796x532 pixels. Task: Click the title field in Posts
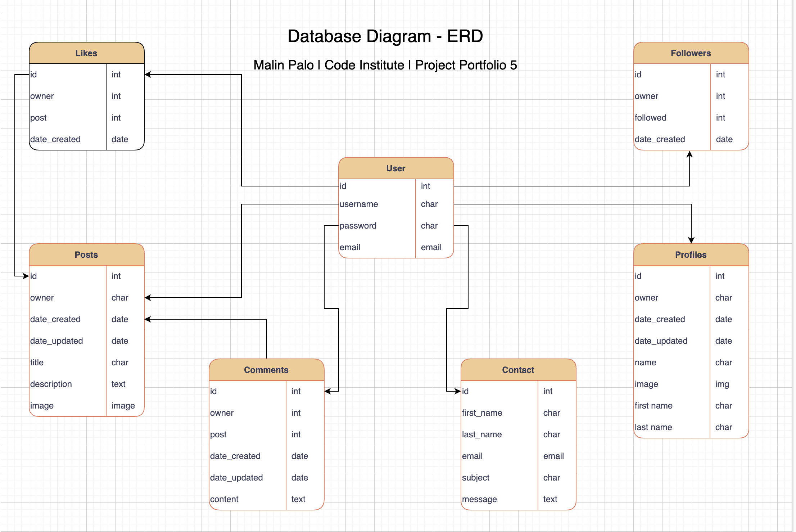tap(37, 362)
